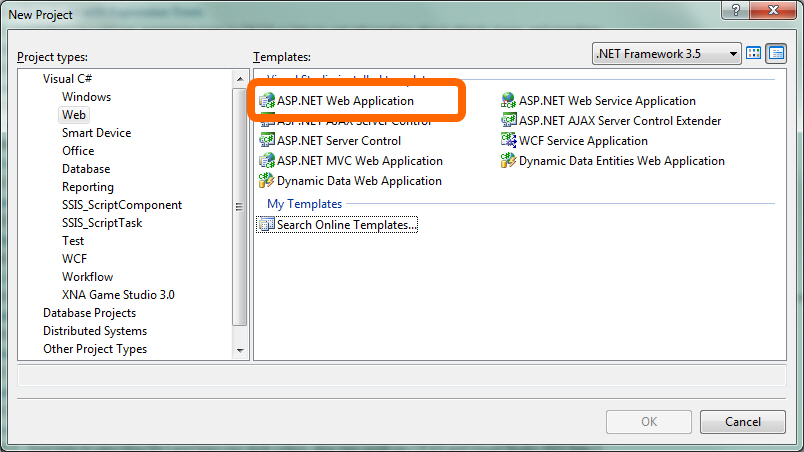804x452 pixels.
Task: Click the project types scroll up arrow
Action: tap(239, 79)
